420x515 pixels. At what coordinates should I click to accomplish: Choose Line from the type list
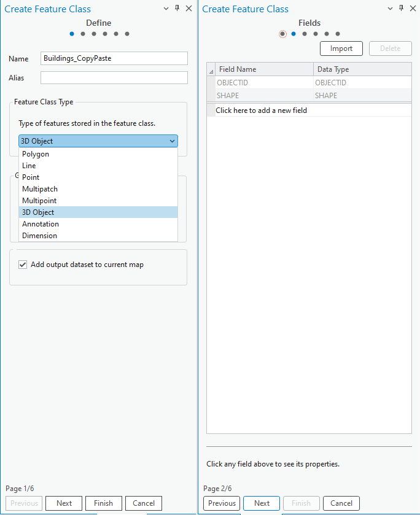click(x=98, y=166)
